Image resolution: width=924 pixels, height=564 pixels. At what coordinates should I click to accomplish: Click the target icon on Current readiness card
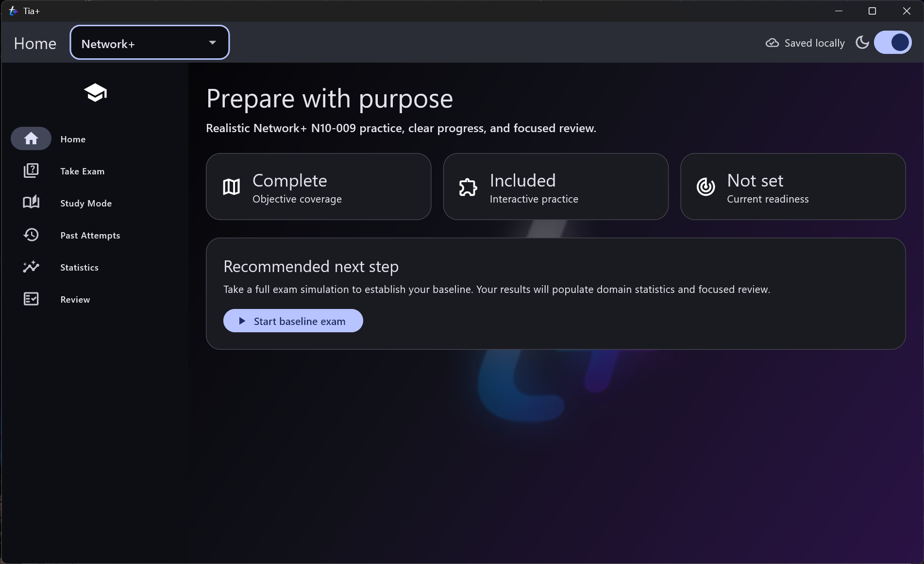(x=706, y=187)
